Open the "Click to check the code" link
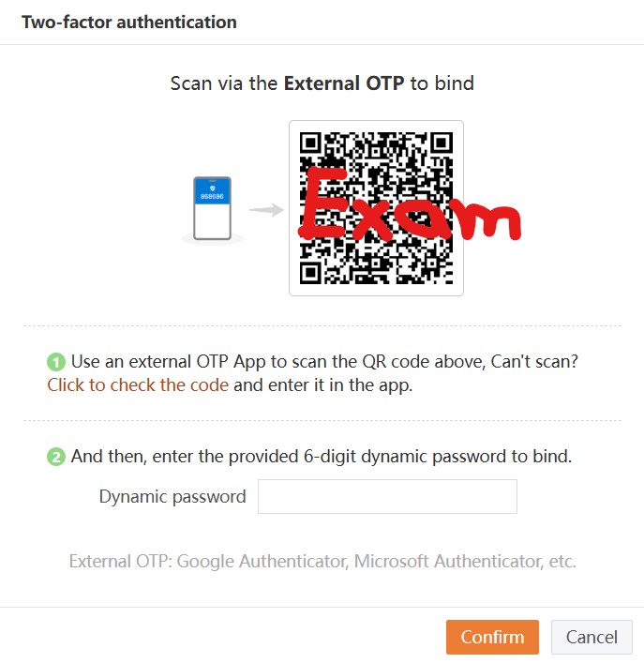The width and height of the screenshot is (644, 663). pos(138,384)
